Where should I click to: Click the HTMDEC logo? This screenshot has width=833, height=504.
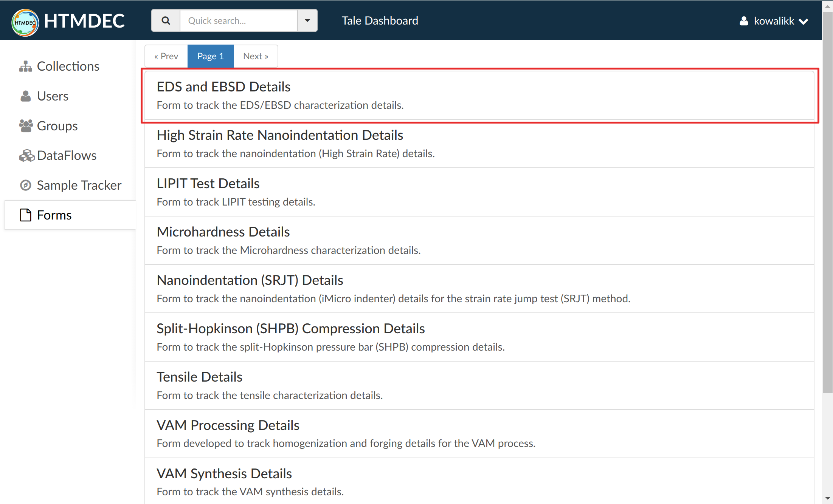25,22
